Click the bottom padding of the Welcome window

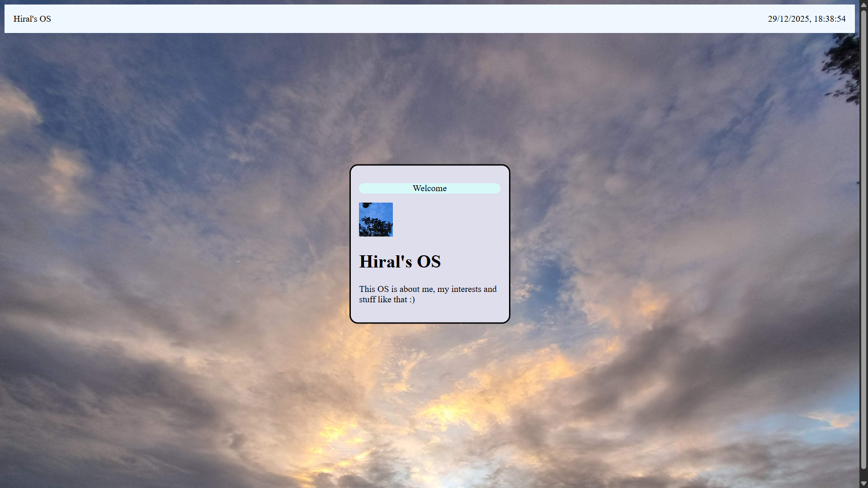click(429, 315)
